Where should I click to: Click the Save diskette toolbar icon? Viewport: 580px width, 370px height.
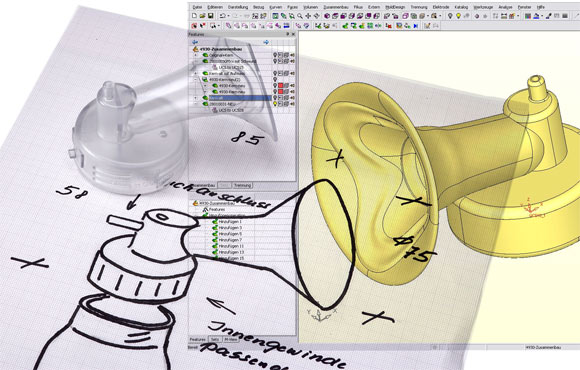pyautogui.click(x=210, y=16)
